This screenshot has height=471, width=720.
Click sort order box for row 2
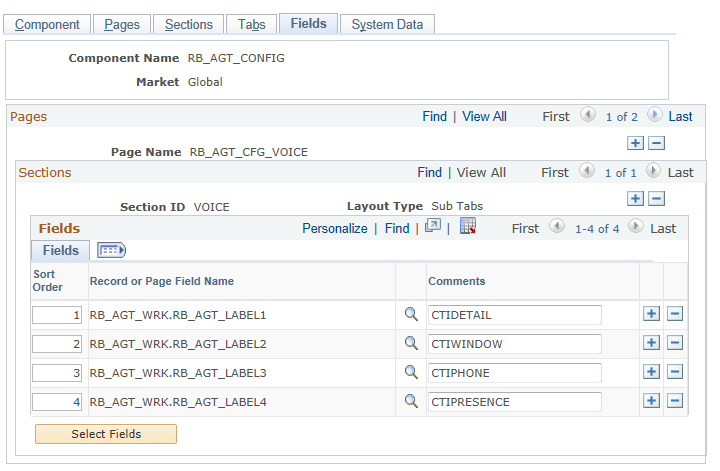click(57, 344)
